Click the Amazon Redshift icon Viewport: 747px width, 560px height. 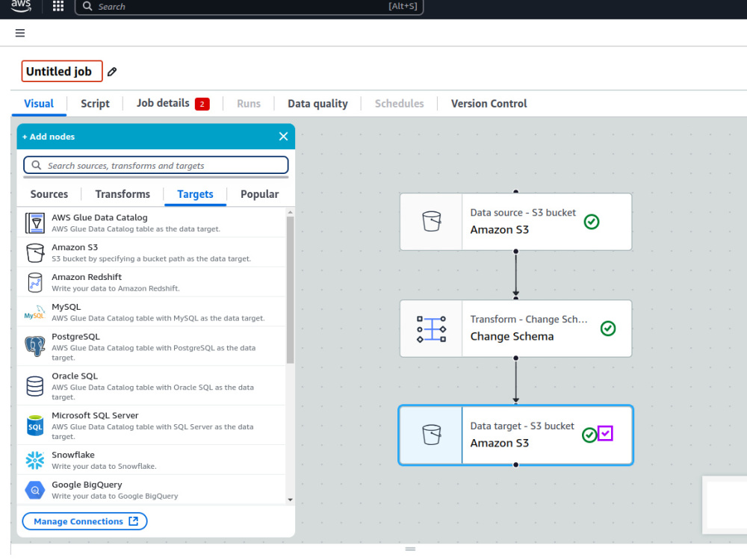[35, 282]
